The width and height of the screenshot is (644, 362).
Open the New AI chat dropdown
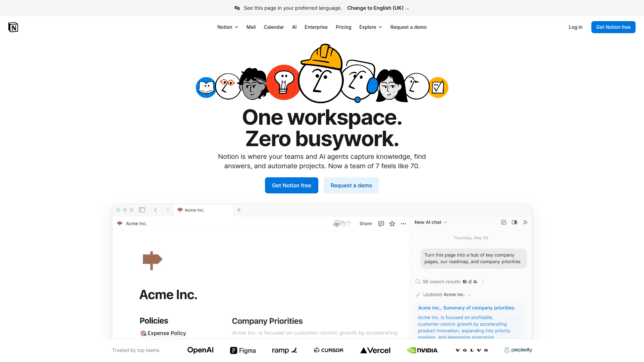coord(431,222)
